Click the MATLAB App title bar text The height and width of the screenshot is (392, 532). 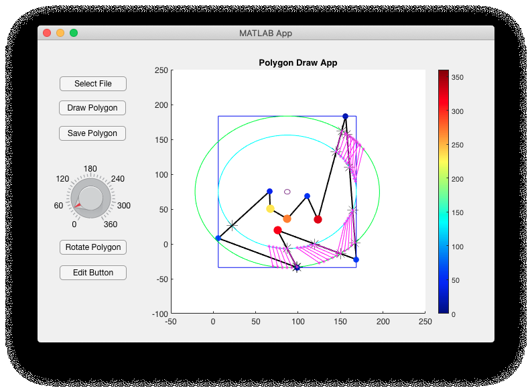tap(265, 34)
